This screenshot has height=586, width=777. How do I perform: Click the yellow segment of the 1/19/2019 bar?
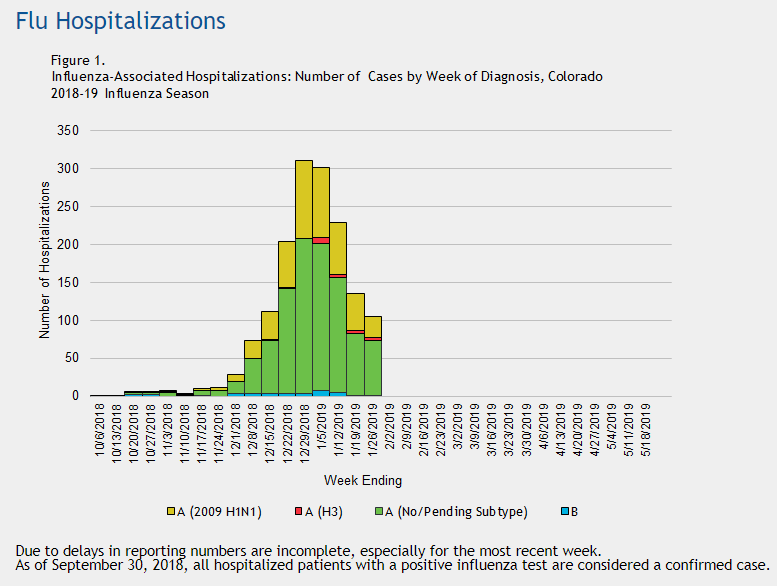click(355, 311)
